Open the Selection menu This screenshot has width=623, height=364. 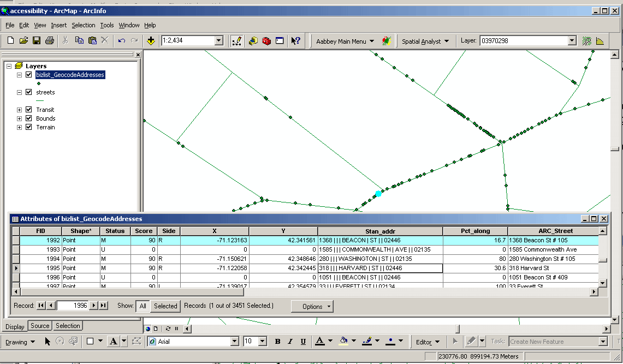pos(84,25)
